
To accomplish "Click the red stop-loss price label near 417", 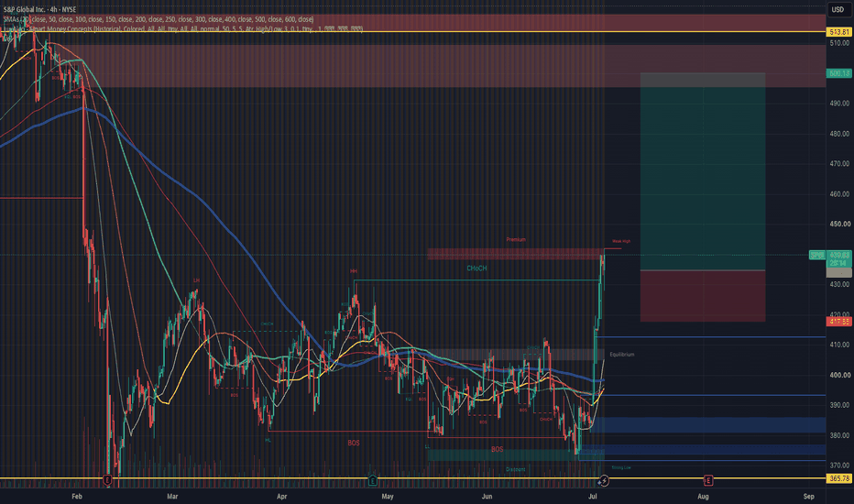I will tap(838, 322).
